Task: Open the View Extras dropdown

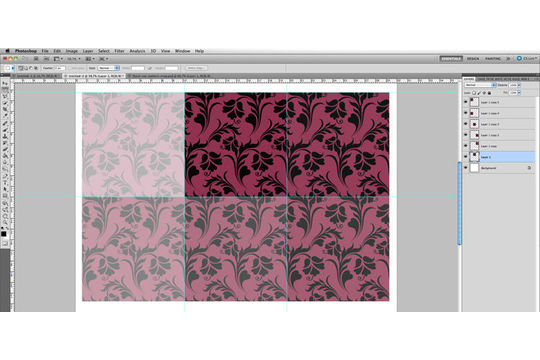Action: click(x=58, y=59)
